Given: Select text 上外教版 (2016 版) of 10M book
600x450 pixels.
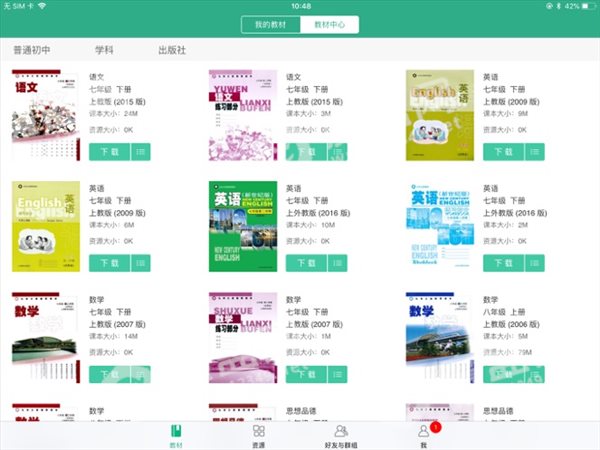Looking at the screenshot, I should (318, 213).
